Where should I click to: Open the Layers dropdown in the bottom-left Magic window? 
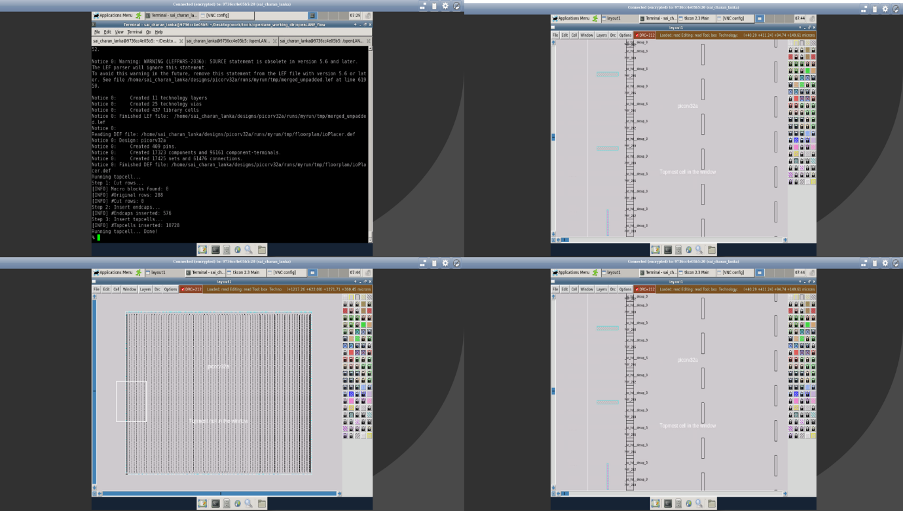pyautogui.click(x=145, y=290)
